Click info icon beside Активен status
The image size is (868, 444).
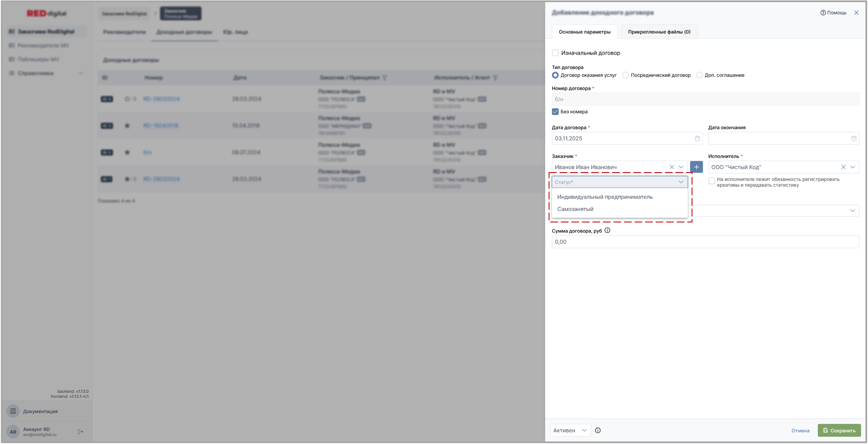[x=598, y=430]
